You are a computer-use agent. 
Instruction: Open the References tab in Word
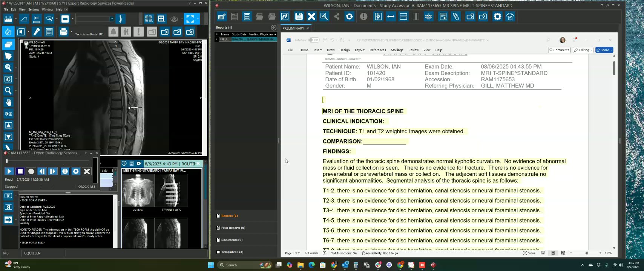coord(377,50)
